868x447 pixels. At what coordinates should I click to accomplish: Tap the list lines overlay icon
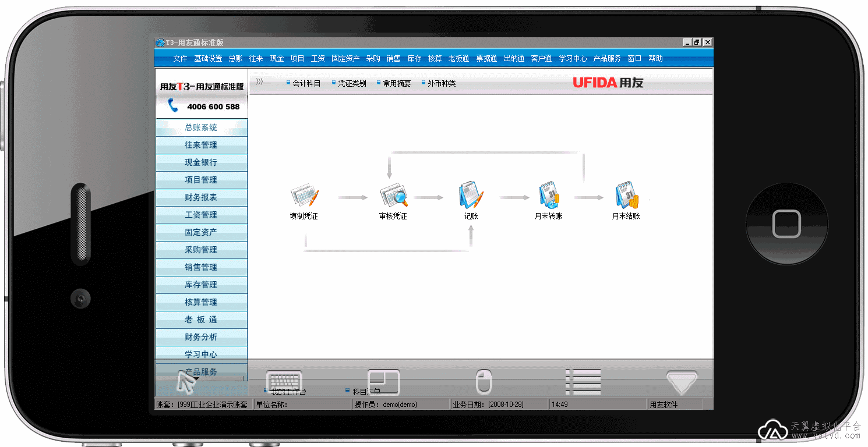pos(583,382)
